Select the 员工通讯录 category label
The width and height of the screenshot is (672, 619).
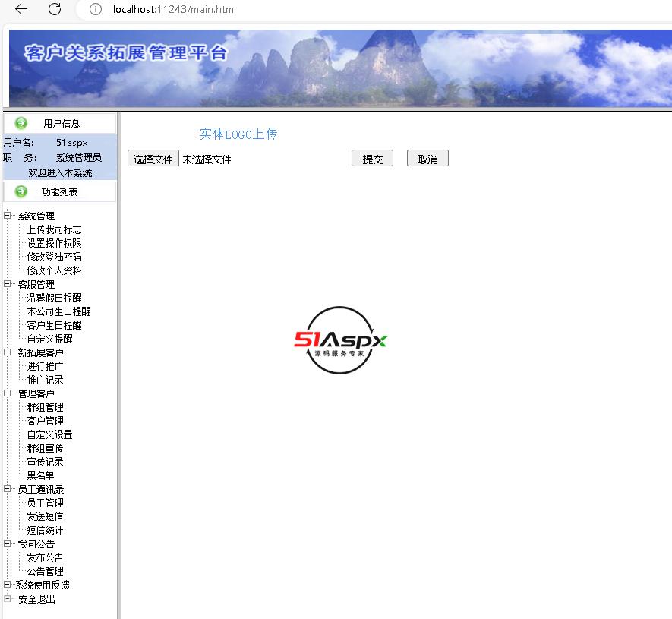point(41,490)
